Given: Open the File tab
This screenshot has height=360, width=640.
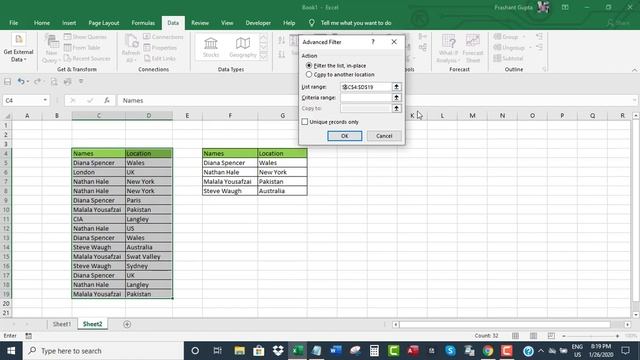Looking at the screenshot, I should click(x=13, y=23).
